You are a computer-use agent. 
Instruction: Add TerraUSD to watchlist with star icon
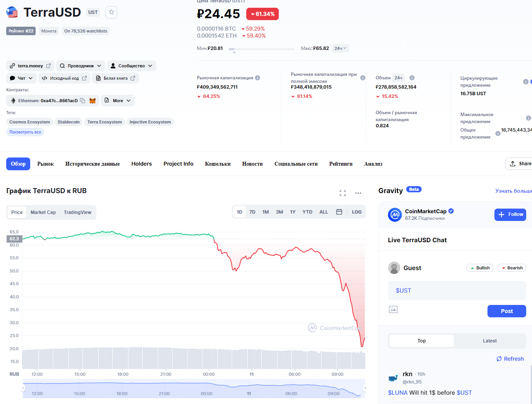pyautogui.click(x=112, y=12)
